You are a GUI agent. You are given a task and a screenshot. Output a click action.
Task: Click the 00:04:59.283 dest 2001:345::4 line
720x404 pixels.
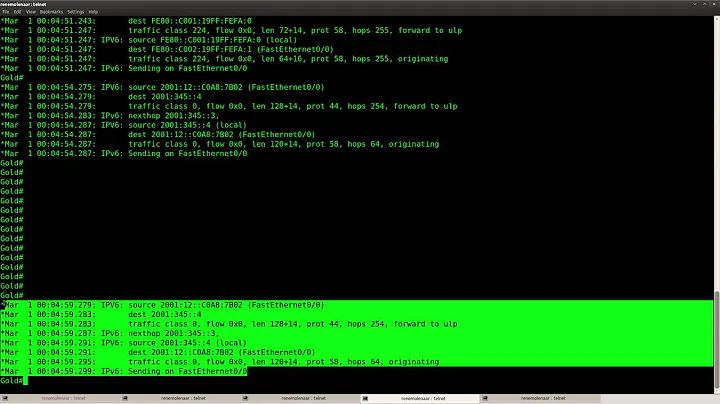(101, 314)
